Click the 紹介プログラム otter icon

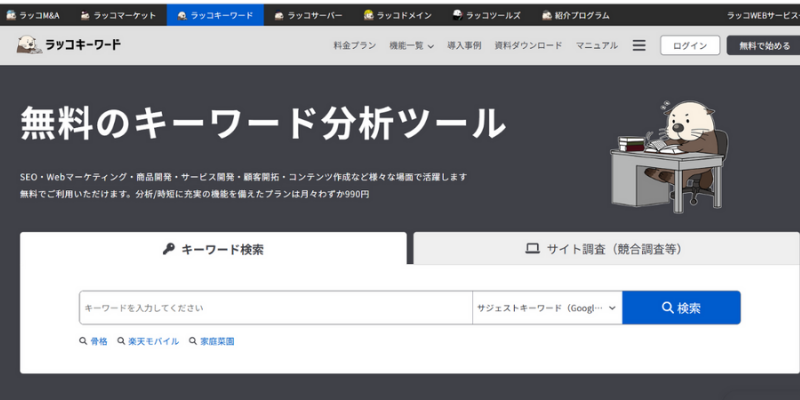[x=547, y=15]
